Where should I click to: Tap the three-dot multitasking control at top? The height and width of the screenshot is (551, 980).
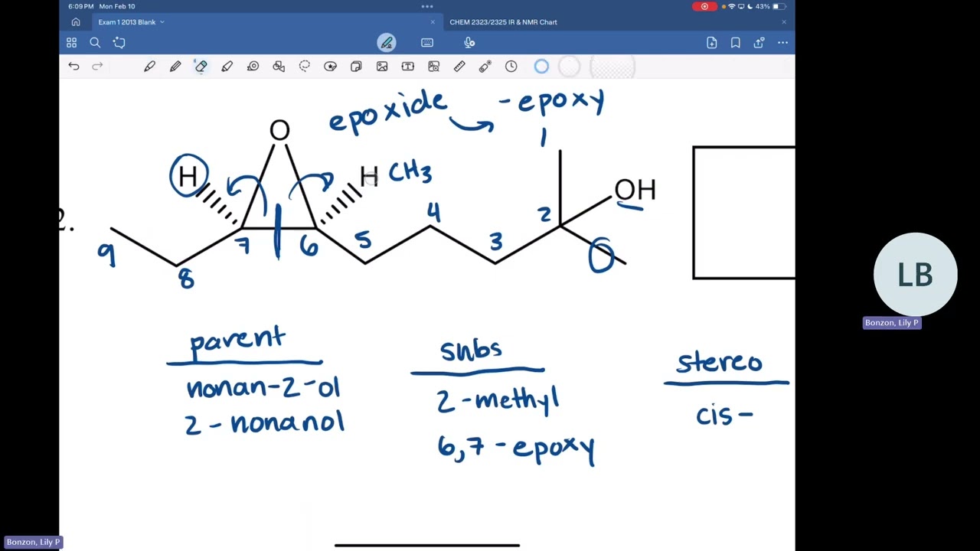click(427, 6)
